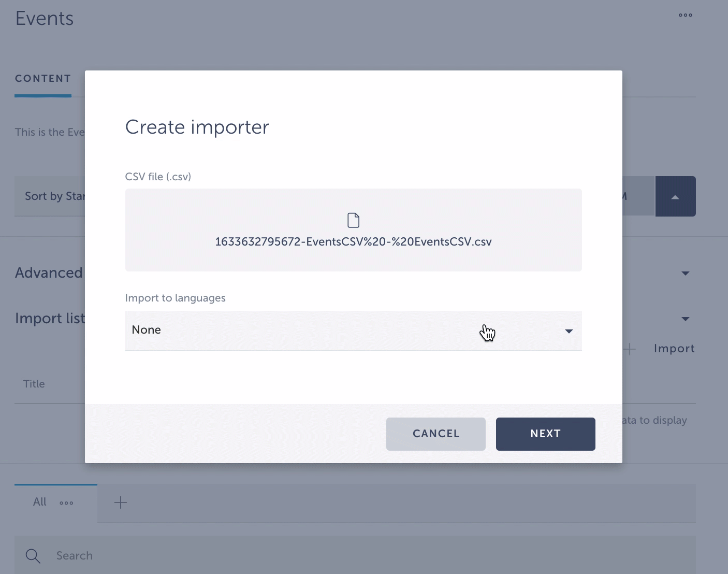Click the uploaded CSV file icon

(353, 220)
